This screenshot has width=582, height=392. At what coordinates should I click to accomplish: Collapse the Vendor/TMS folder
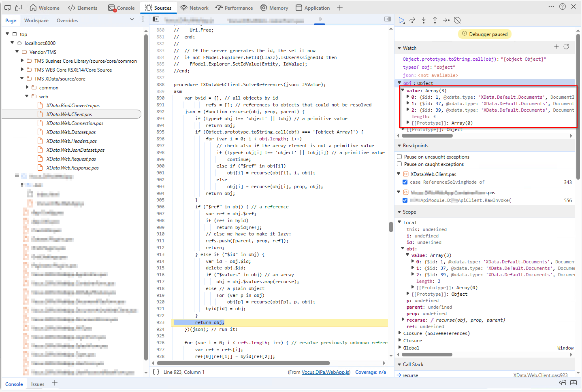coord(17,52)
